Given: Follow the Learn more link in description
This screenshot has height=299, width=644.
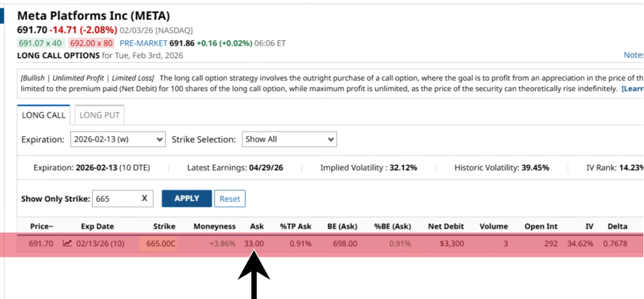Looking at the screenshot, I should click(632, 89).
